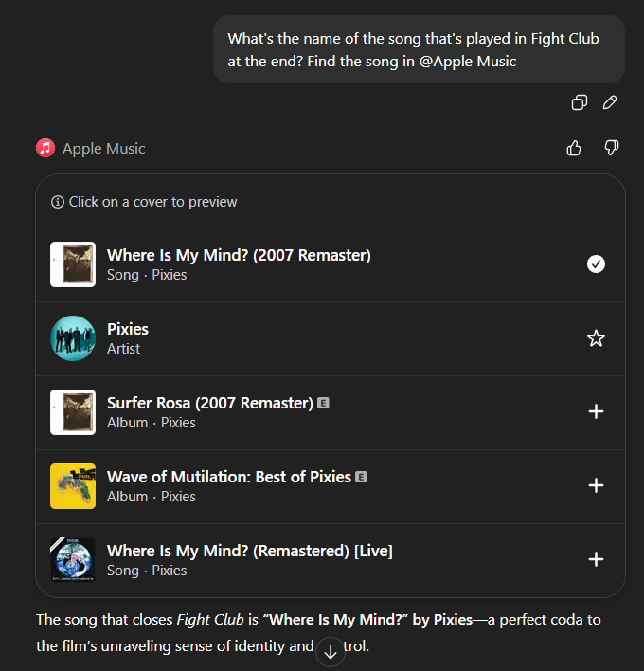
Task: Open the Pixies artist round photo
Action: [x=73, y=338]
